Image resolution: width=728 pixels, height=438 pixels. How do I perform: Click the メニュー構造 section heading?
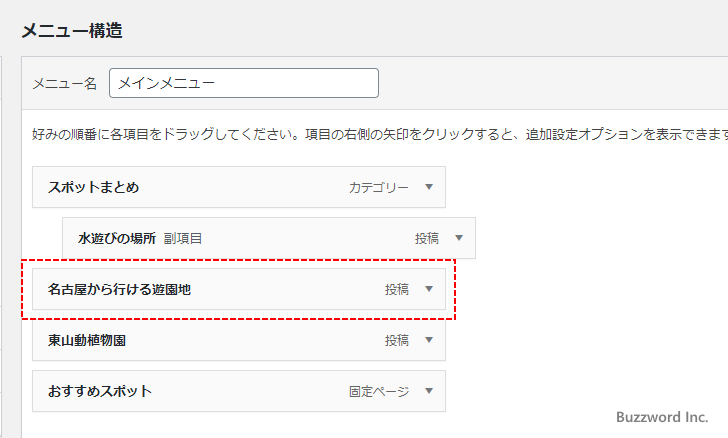click(x=72, y=30)
